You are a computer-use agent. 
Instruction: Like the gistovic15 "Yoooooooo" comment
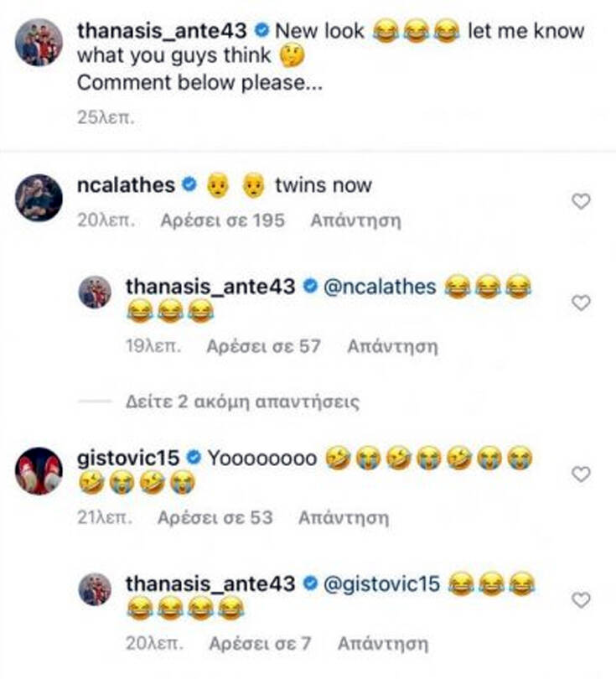[581, 474]
